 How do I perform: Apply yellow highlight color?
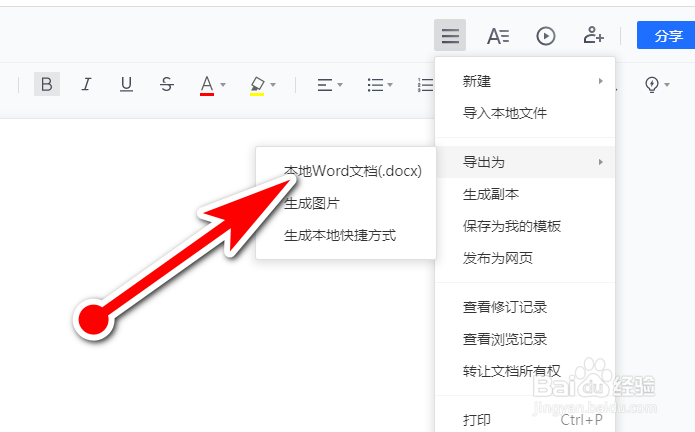(257, 85)
